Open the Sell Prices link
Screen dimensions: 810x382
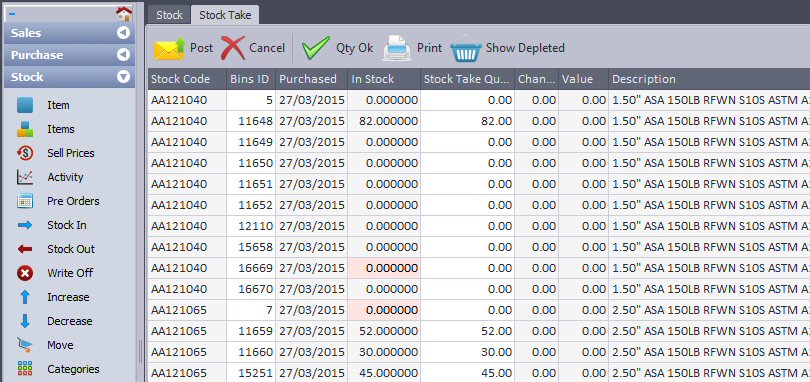pyautogui.click(x=71, y=153)
